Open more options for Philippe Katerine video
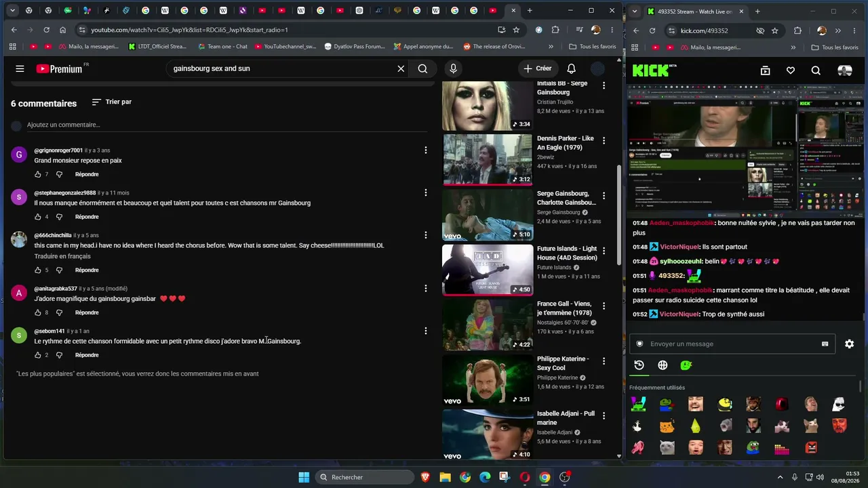This screenshot has height=488, width=868. 604,362
